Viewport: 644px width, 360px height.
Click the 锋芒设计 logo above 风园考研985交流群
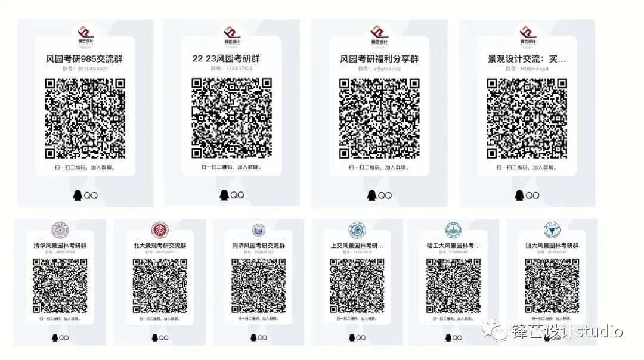pos(85,36)
